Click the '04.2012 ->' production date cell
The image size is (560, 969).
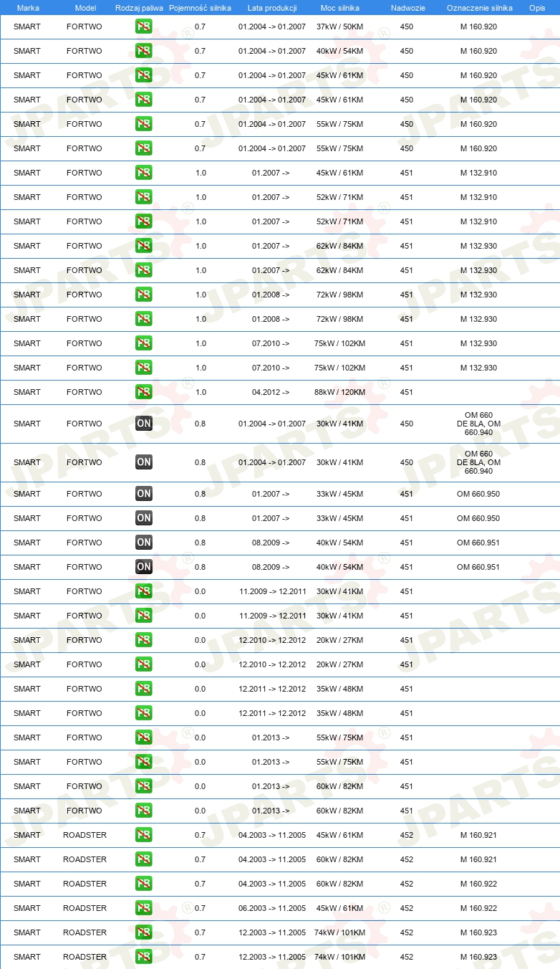point(271,392)
